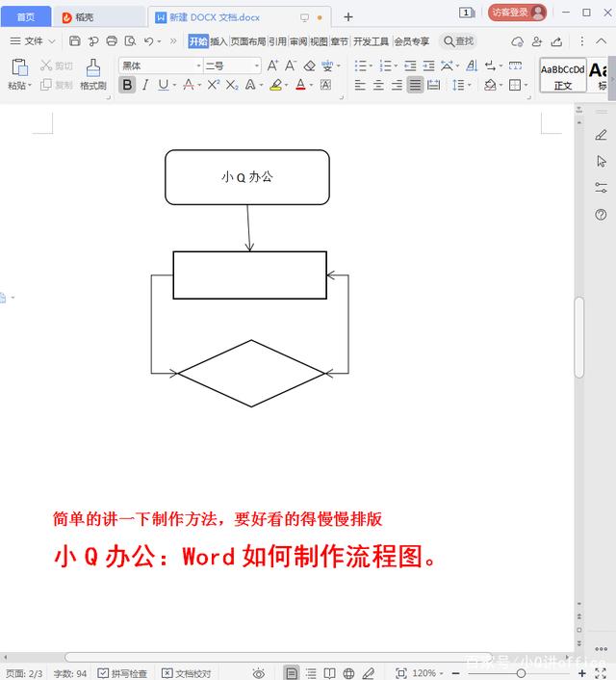Clear formatting with eraser icon

click(x=309, y=65)
